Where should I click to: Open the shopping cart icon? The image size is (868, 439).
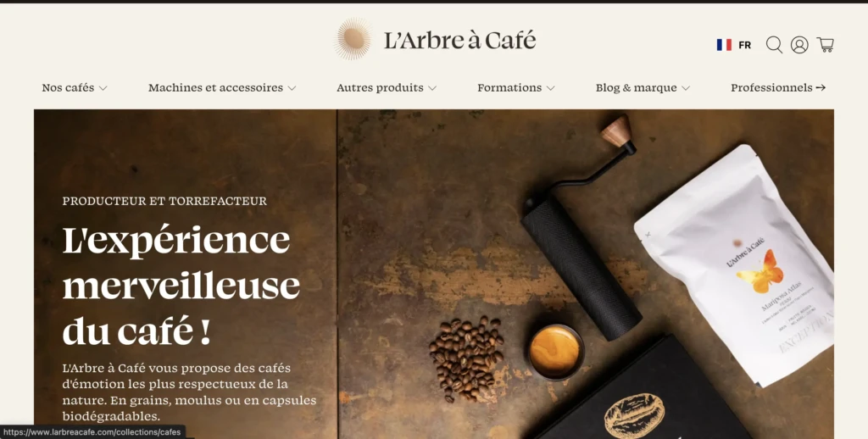pyautogui.click(x=826, y=45)
